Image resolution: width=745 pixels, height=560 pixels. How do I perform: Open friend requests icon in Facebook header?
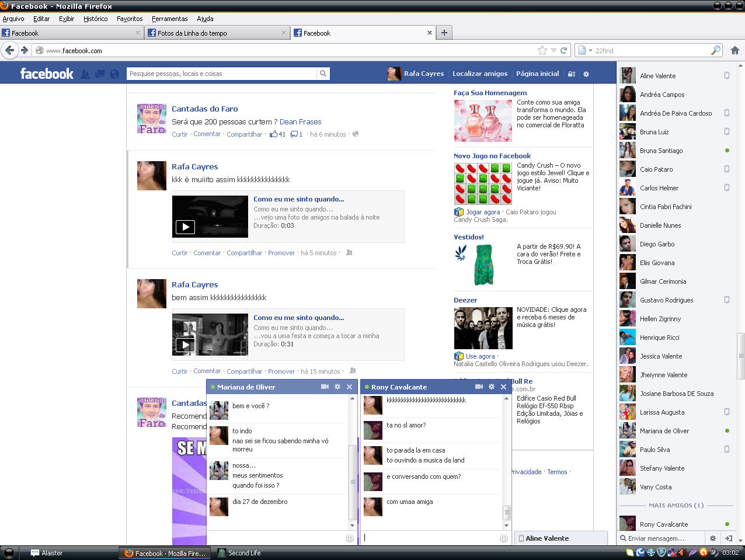coord(85,74)
